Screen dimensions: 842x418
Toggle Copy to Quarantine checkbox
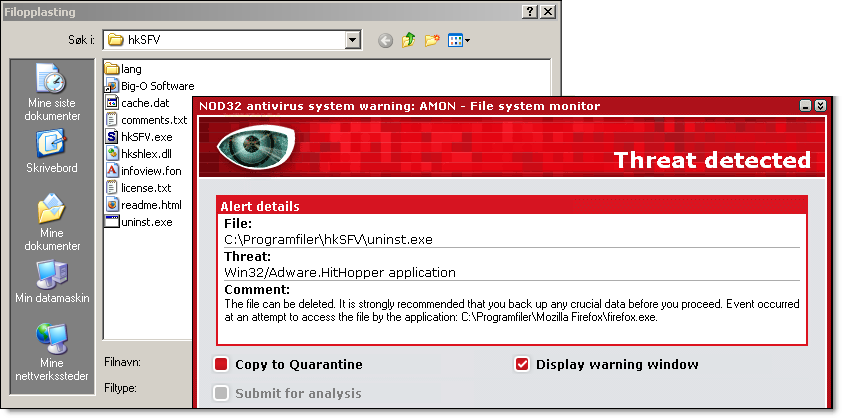[221, 365]
